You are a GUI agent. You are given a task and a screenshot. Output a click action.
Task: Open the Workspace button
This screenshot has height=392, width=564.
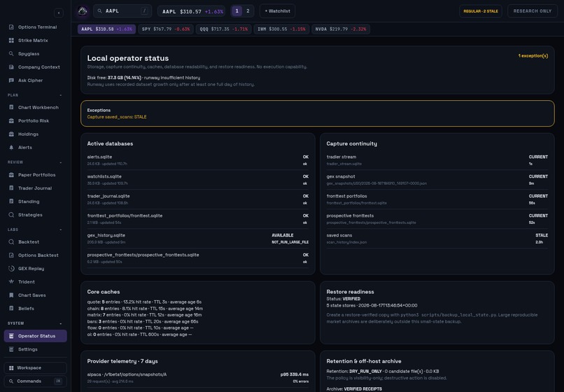click(x=35, y=368)
